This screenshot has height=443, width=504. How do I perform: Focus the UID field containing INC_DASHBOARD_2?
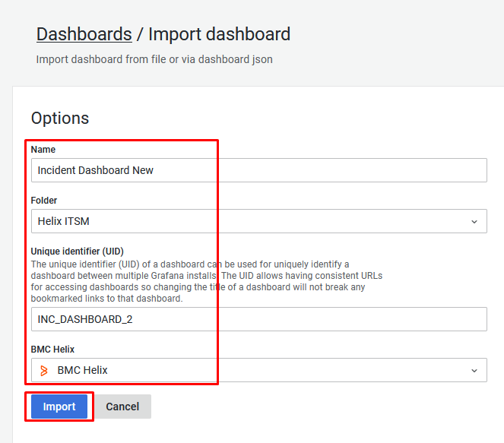pyautogui.click(x=259, y=319)
